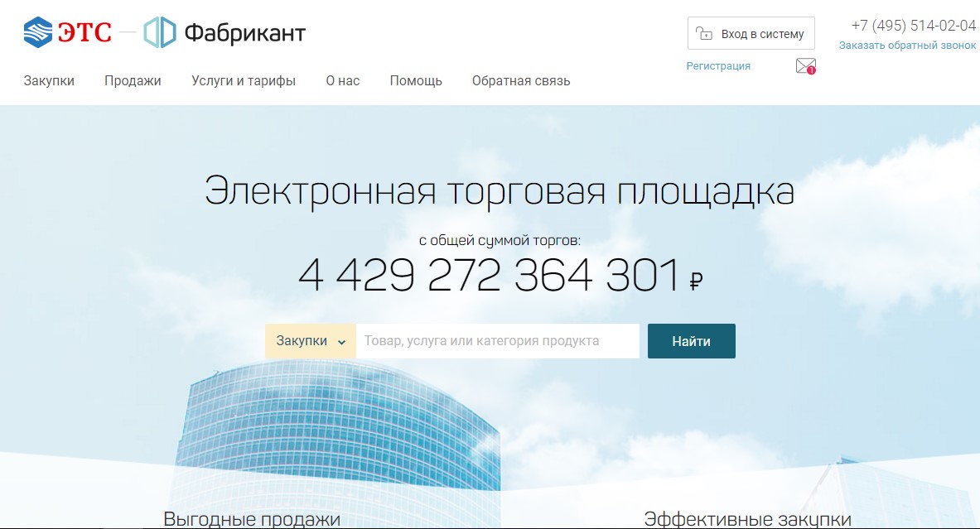980x529 pixels.
Task: Click the Электронная торговая площадка headline
Action: [x=500, y=190]
